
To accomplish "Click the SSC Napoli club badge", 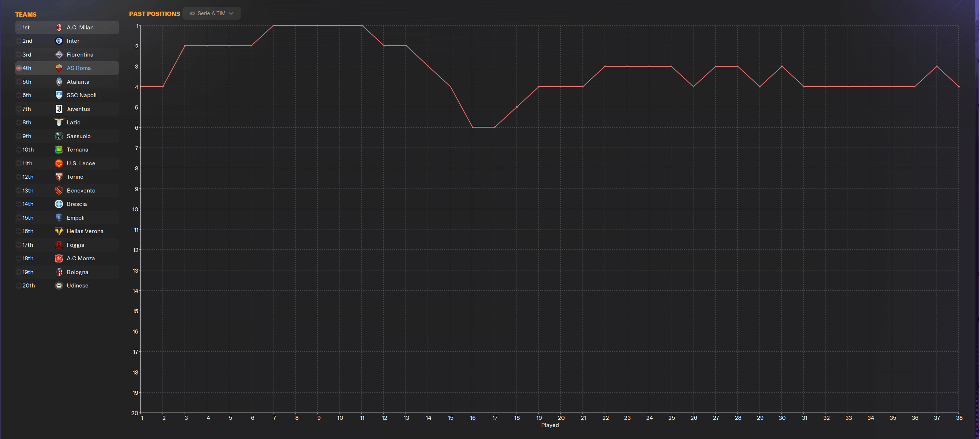I will coord(59,95).
